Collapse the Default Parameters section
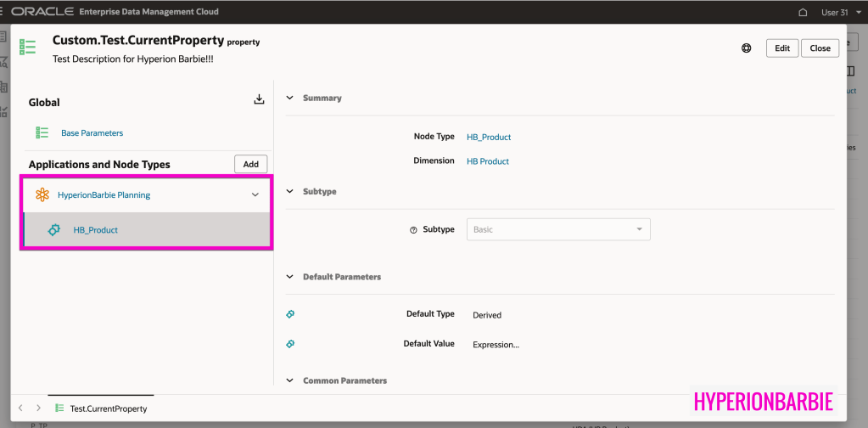 pos(290,277)
